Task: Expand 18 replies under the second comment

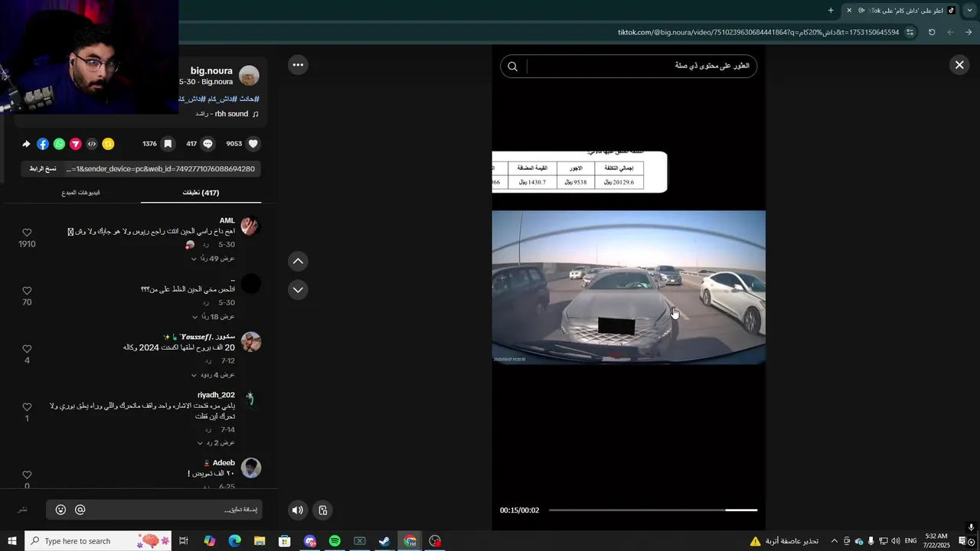Action: point(213,317)
